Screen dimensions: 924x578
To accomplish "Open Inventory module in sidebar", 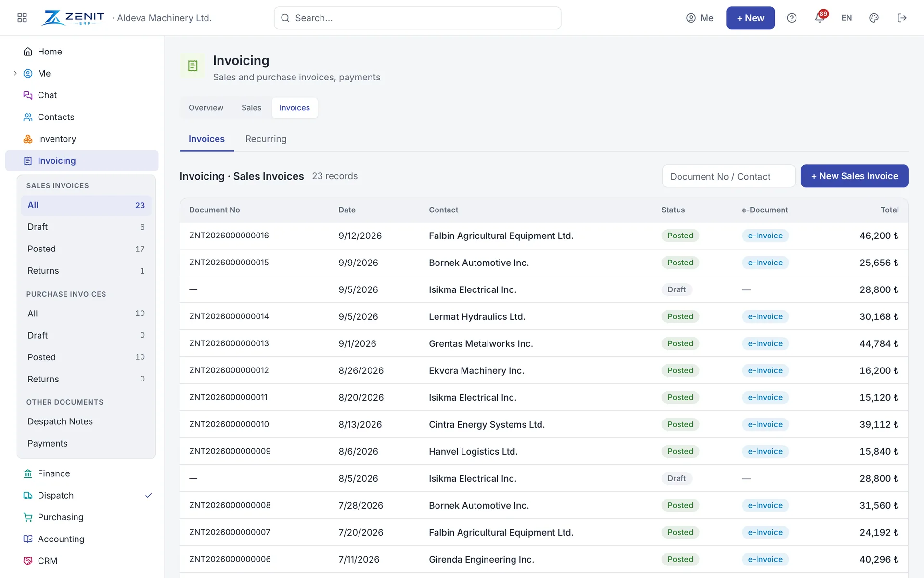I will 82,139.
